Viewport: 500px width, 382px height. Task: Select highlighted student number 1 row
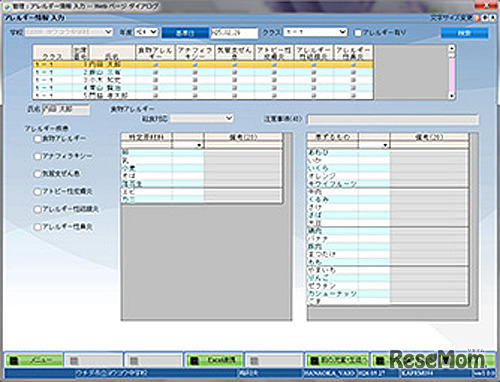pyautogui.click(x=203, y=64)
